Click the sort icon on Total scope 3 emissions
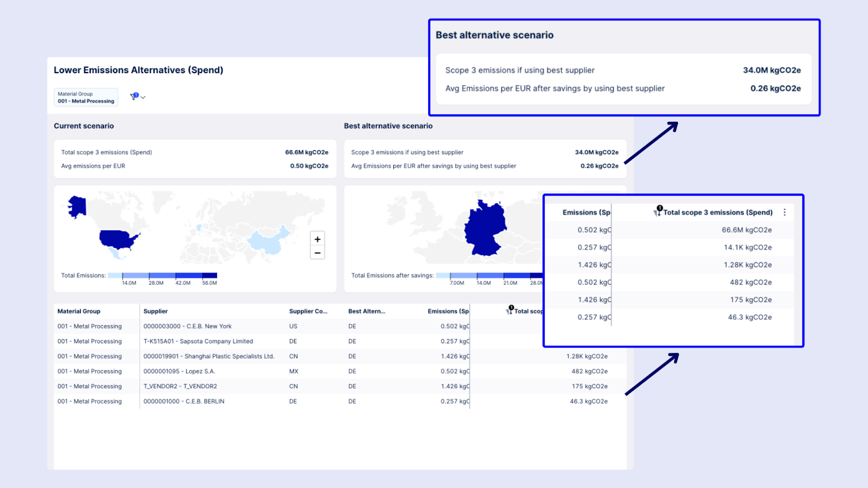The image size is (868, 488). pyautogui.click(x=658, y=213)
